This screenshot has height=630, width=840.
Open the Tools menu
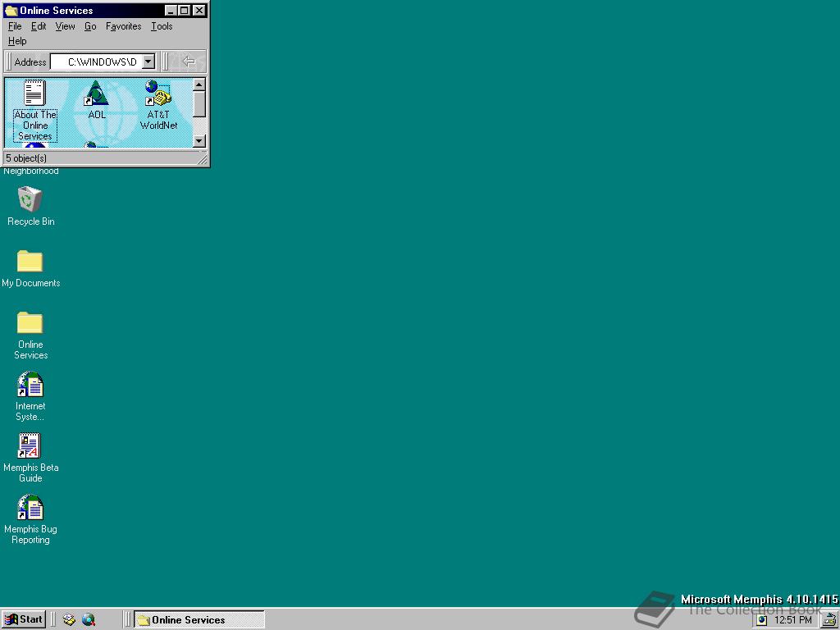(x=162, y=26)
